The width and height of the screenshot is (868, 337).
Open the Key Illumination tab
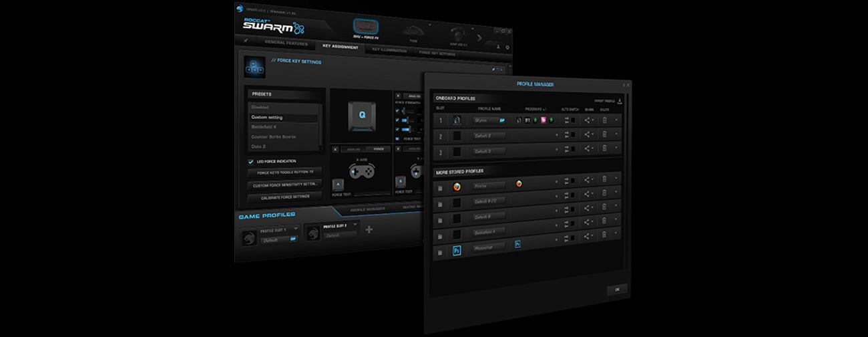[389, 49]
